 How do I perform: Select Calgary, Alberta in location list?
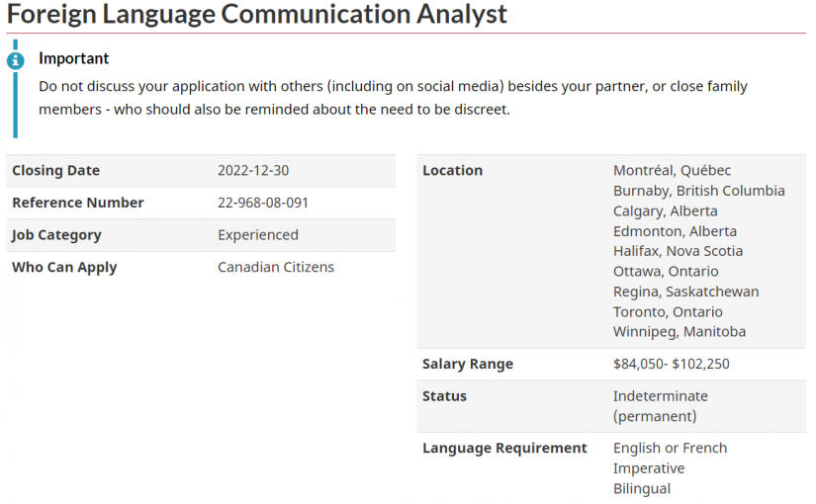point(665,210)
